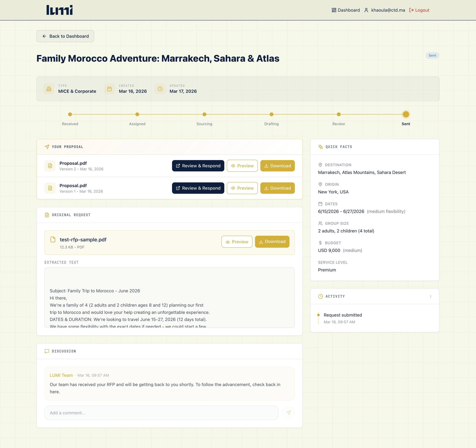Select the Sent timeline marker

coord(406,114)
